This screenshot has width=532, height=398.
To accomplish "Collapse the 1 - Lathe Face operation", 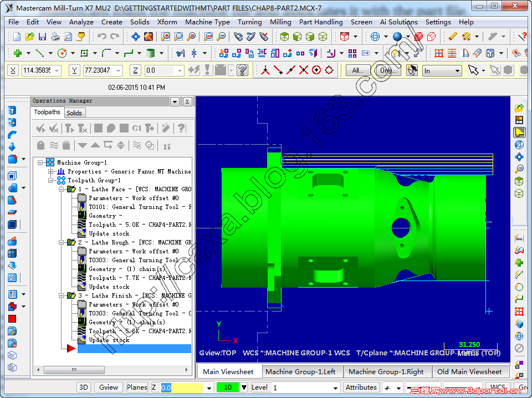I will click(61, 190).
